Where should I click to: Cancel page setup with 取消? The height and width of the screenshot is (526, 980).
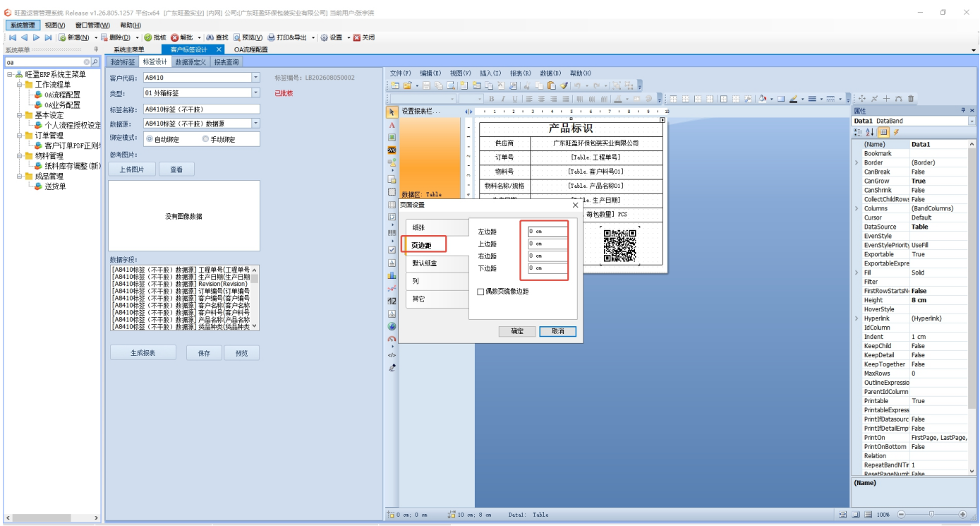pos(557,331)
